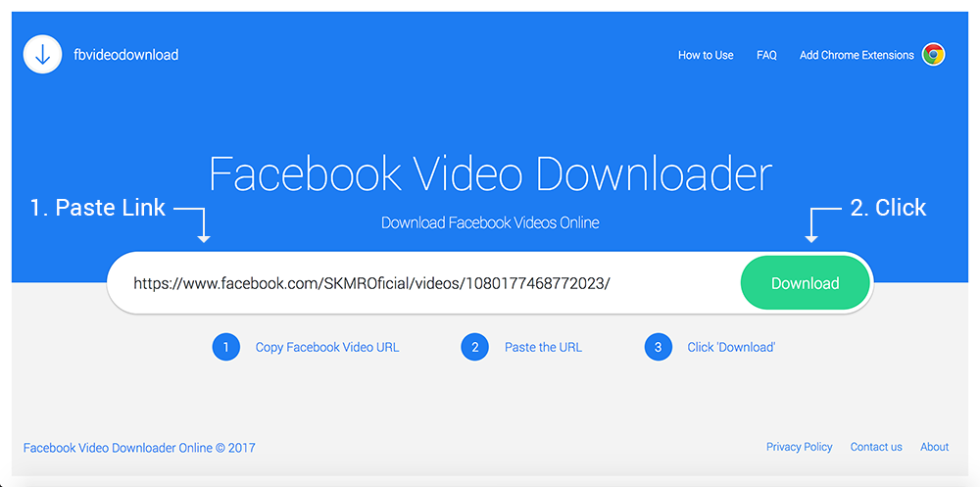
Task: Click 'Paste the URL' step text
Action: pos(543,348)
